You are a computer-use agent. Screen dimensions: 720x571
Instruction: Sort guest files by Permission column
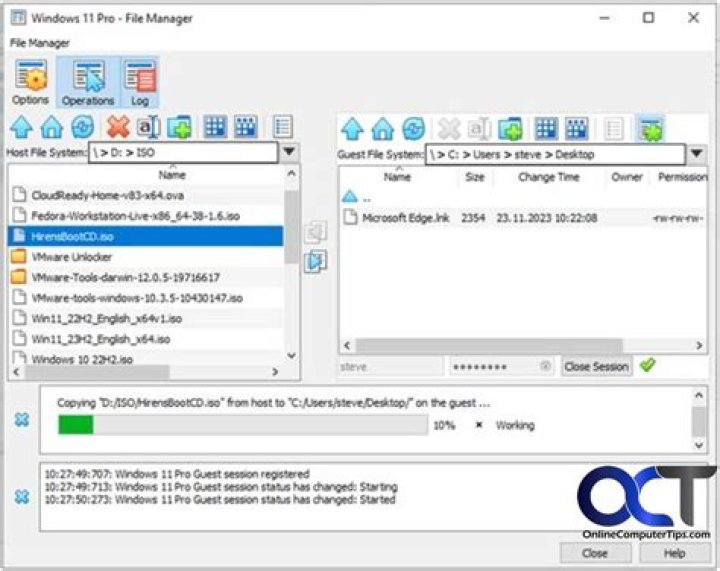(681, 177)
